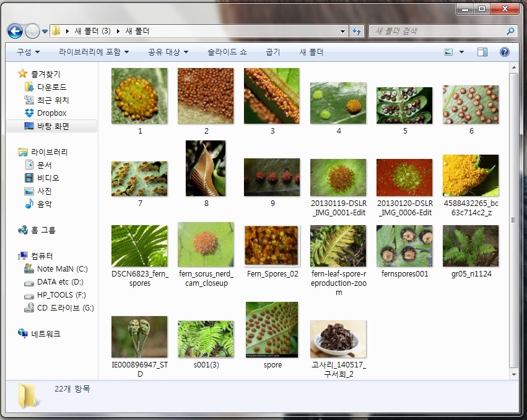Select the image thumbnail named 1

tap(139, 96)
